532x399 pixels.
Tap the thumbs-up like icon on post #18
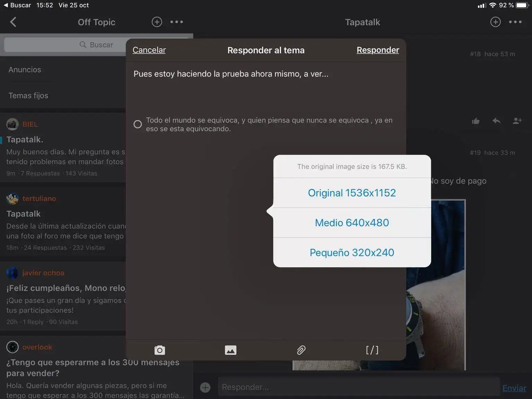[476, 121]
